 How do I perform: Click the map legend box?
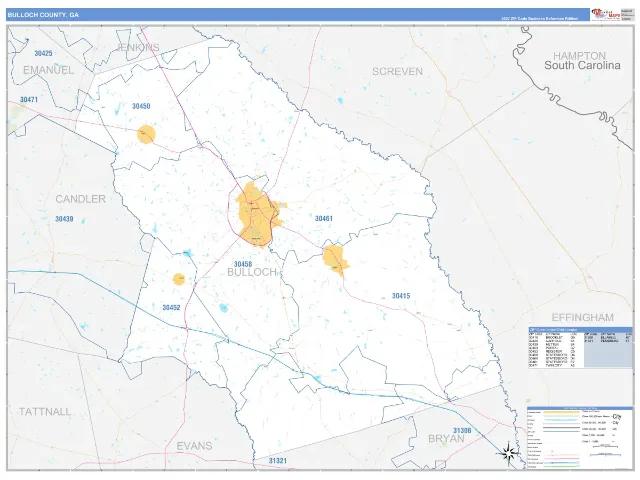pos(580,437)
